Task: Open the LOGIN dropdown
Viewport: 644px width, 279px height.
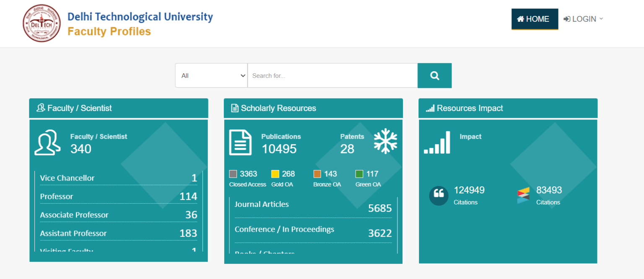Action: (x=582, y=19)
